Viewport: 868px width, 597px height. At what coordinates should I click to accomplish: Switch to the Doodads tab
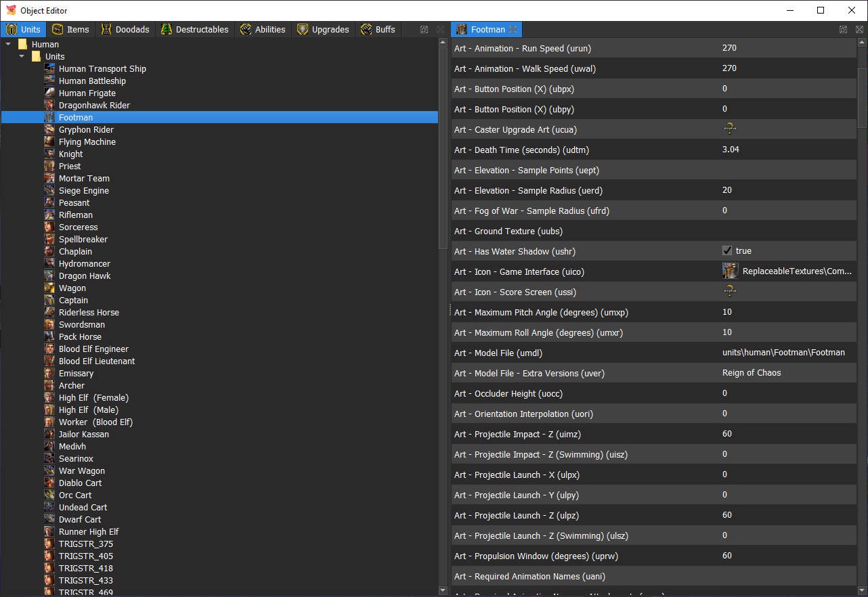pyautogui.click(x=126, y=29)
